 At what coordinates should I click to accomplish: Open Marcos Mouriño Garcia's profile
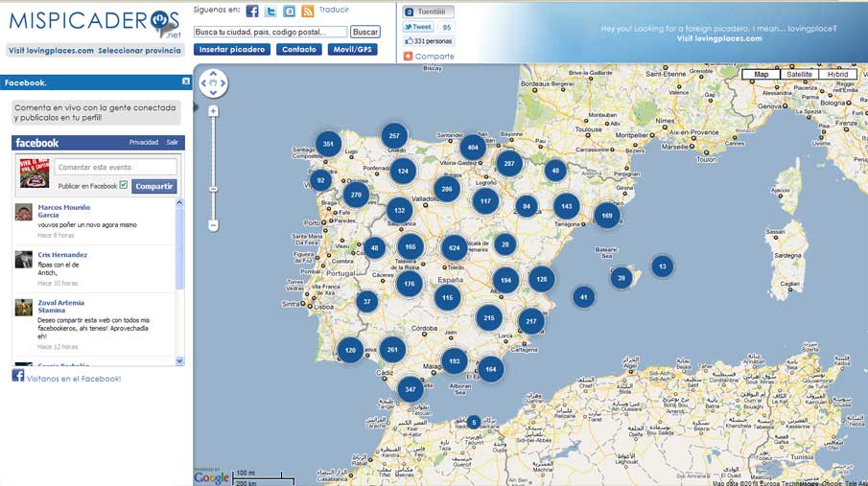tap(63, 211)
